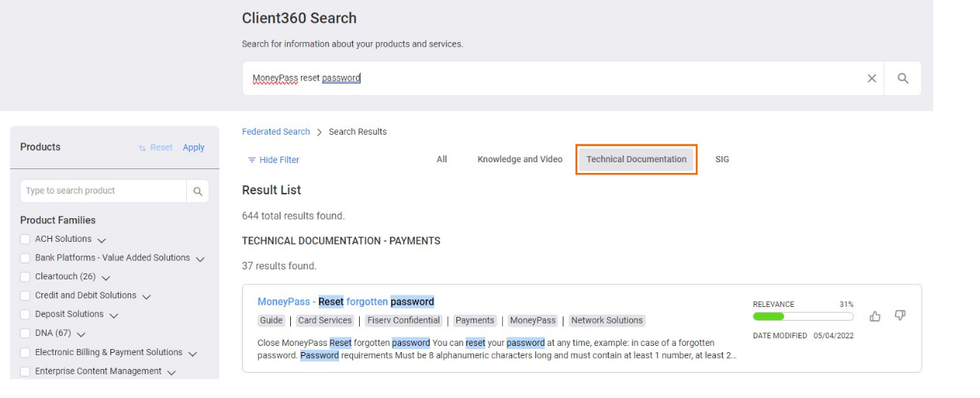Viewport: 980px width, 398px height.
Task: Click the magnifier icon to run the search
Action: click(x=903, y=78)
